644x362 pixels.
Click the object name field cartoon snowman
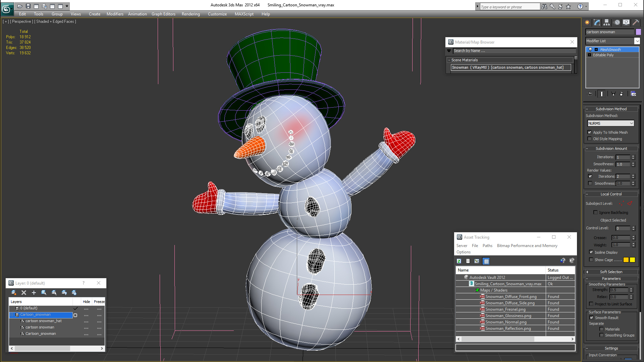click(610, 32)
